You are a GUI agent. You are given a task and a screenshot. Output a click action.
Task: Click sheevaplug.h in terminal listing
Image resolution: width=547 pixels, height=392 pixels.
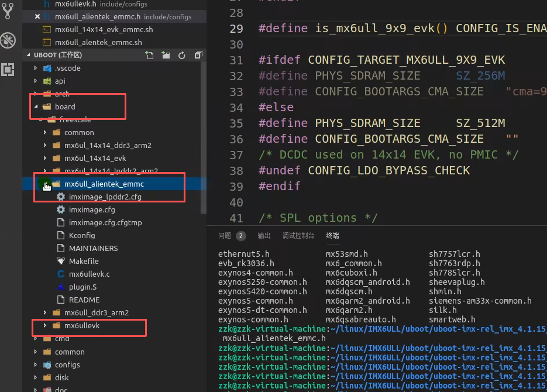[x=457, y=282]
